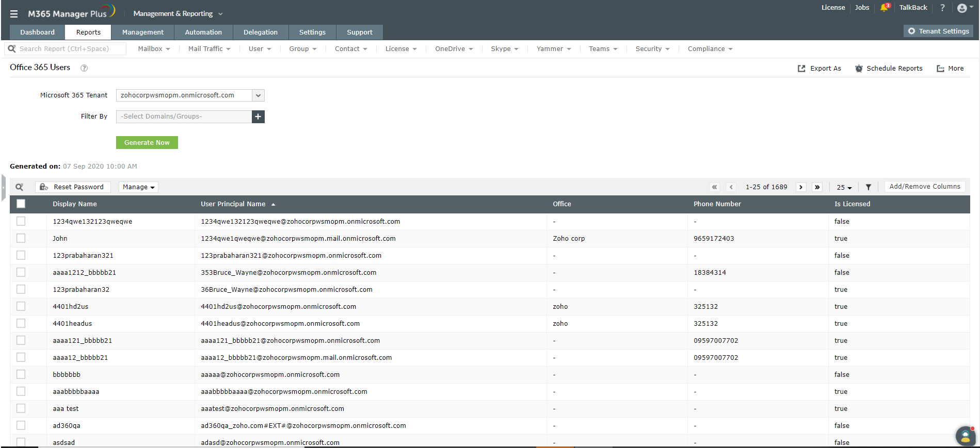Open the column filter funnel icon
The height and width of the screenshot is (448, 980).
point(869,187)
